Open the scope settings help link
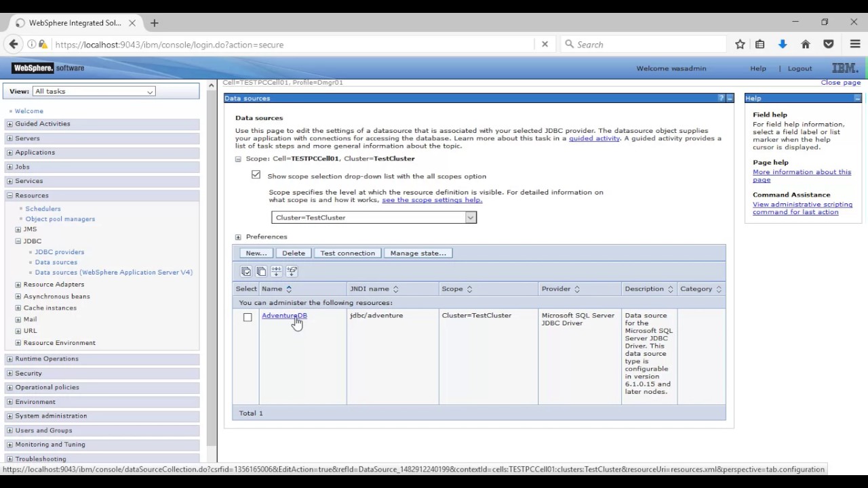Screen dimensions: 868x488 (x=432, y=200)
